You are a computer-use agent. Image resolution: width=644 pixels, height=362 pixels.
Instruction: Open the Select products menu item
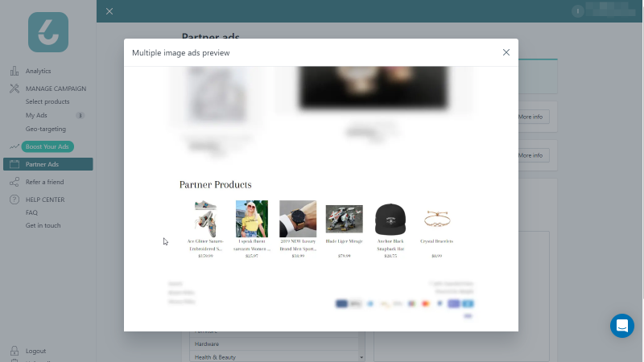47,101
